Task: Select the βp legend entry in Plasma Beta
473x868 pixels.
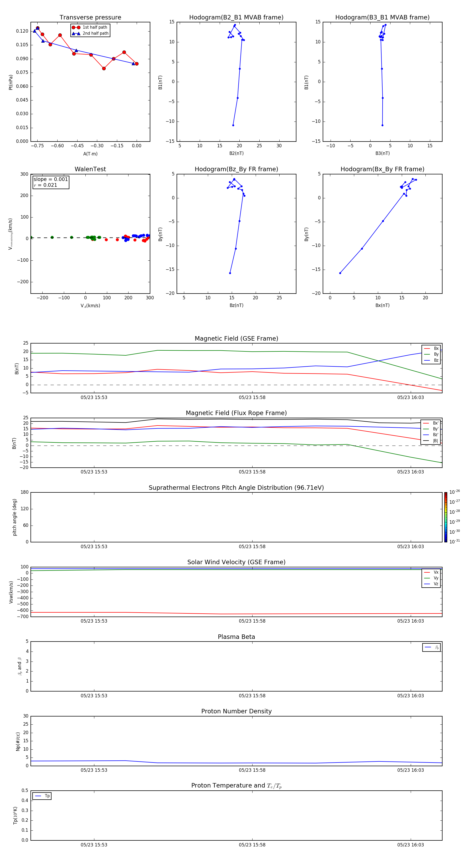Action: click(431, 647)
